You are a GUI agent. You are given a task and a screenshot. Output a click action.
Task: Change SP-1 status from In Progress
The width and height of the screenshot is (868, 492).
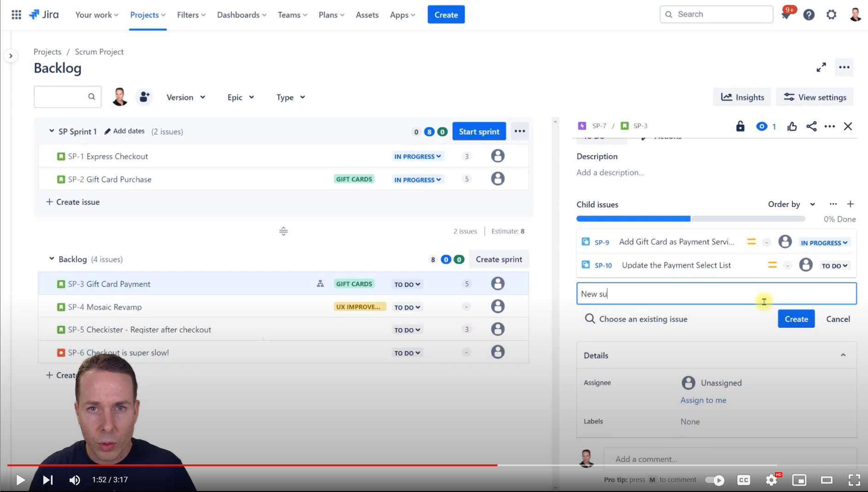(x=418, y=156)
